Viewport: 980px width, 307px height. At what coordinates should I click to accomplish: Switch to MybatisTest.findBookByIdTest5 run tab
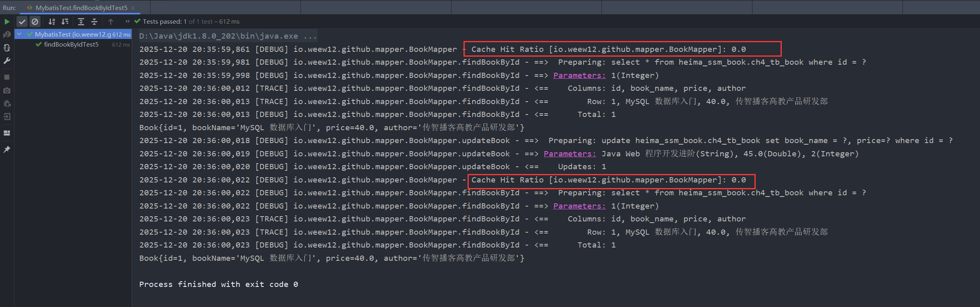[81, 8]
